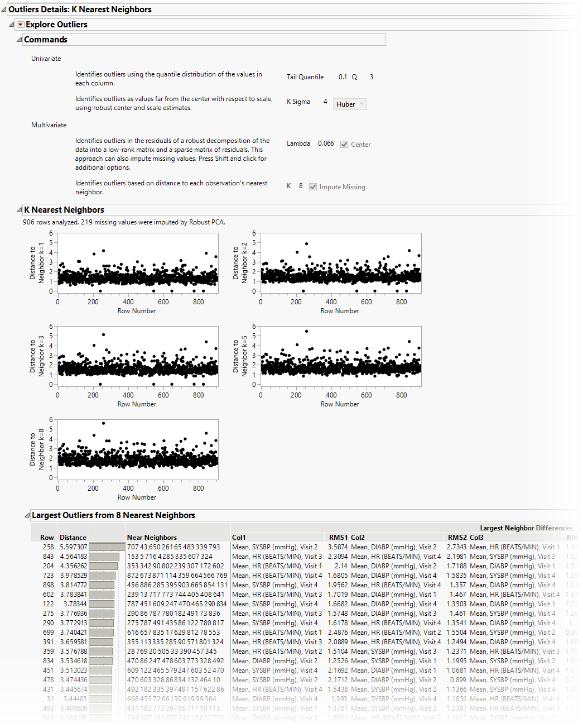Image resolution: width=583 pixels, height=728 pixels.
Task: Select row 843 in outliers table
Action: [x=48, y=557]
